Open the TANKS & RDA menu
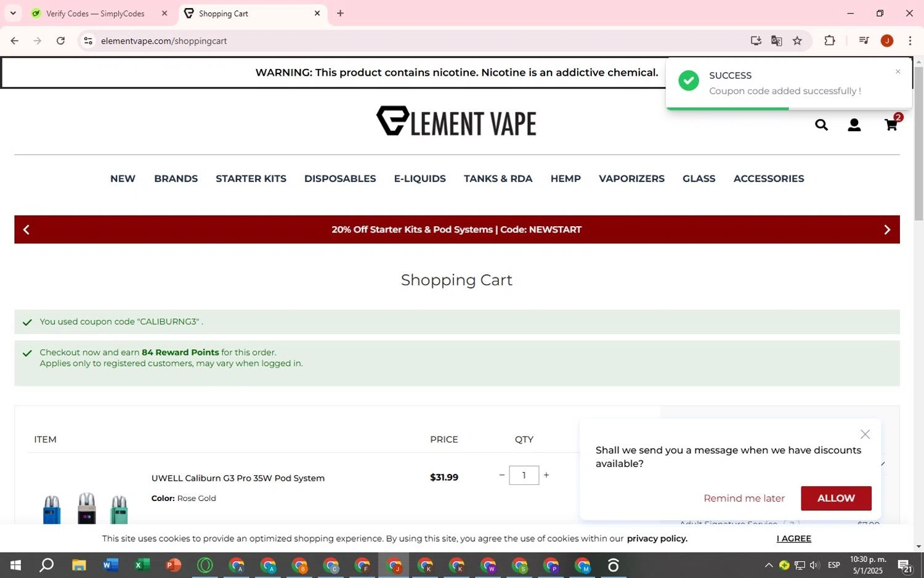924x578 pixels. click(498, 179)
